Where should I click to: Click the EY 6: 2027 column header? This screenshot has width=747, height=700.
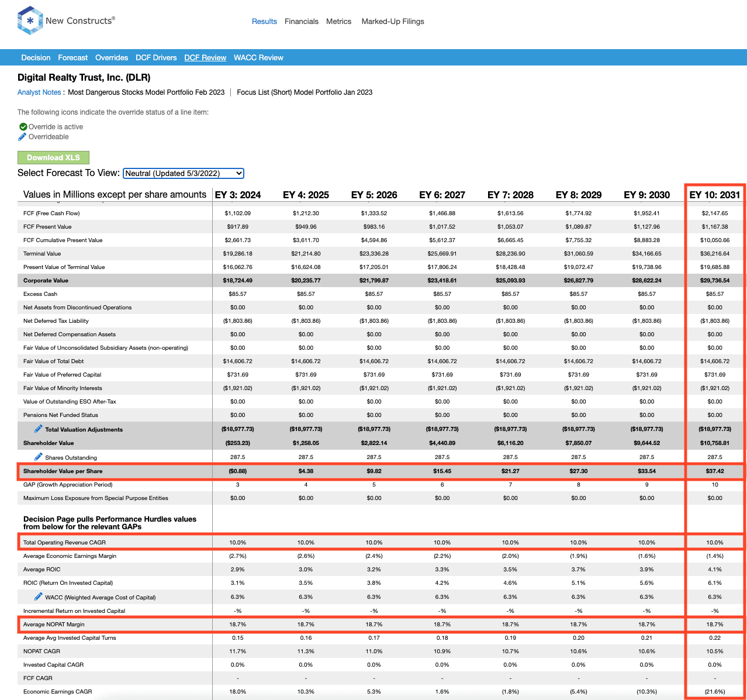coord(442,195)
